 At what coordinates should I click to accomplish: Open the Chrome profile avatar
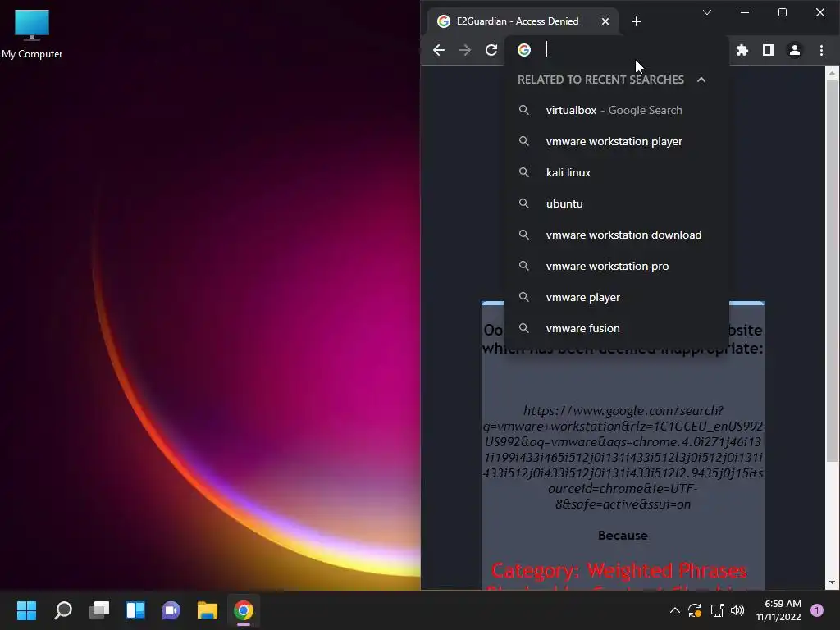[794, 50]
